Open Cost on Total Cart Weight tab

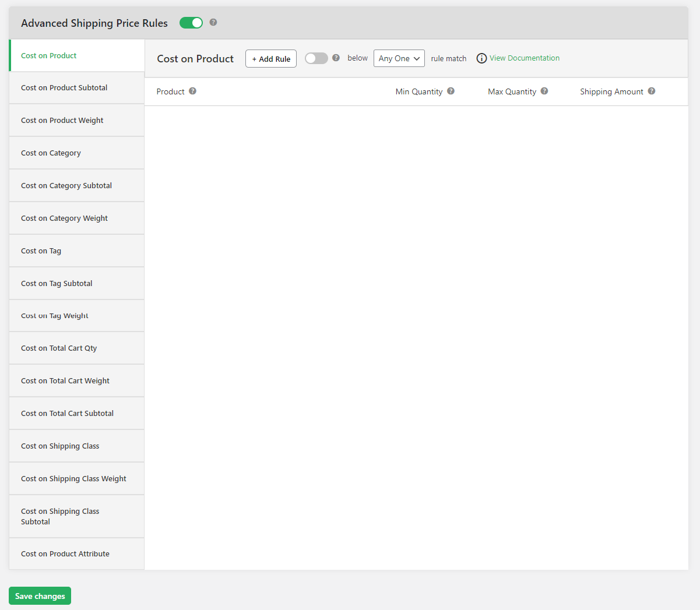point(77,381)
